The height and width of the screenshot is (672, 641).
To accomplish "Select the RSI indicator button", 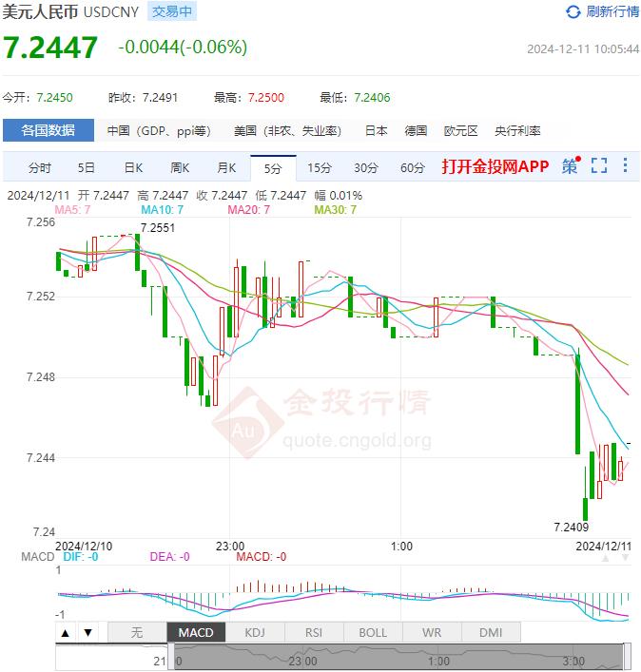I will point(314,633).
